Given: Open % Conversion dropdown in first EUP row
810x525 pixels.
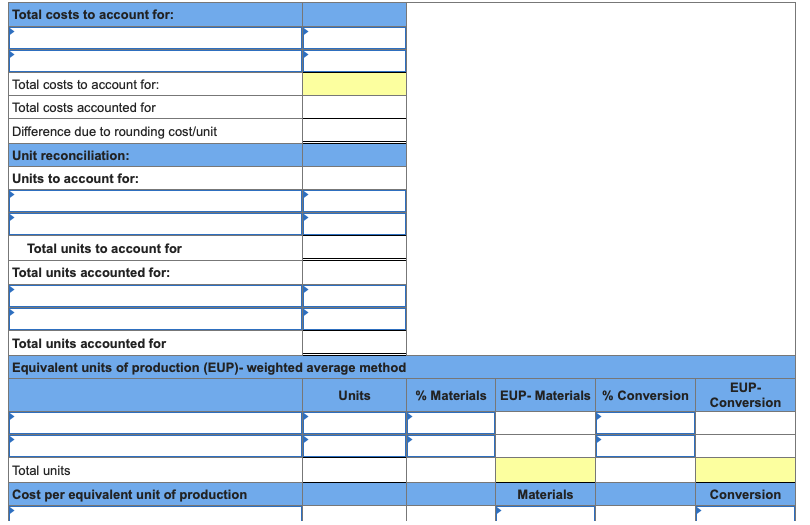Looking at the screenshot, I should (x=646, y=423).
